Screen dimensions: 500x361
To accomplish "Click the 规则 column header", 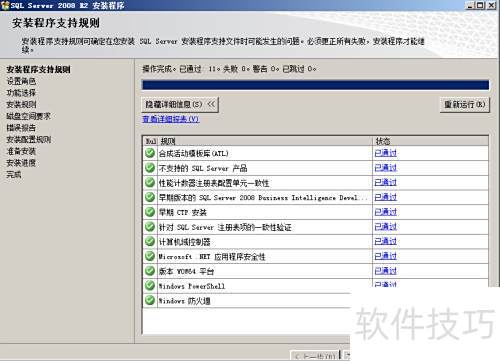I will [265, 141].
